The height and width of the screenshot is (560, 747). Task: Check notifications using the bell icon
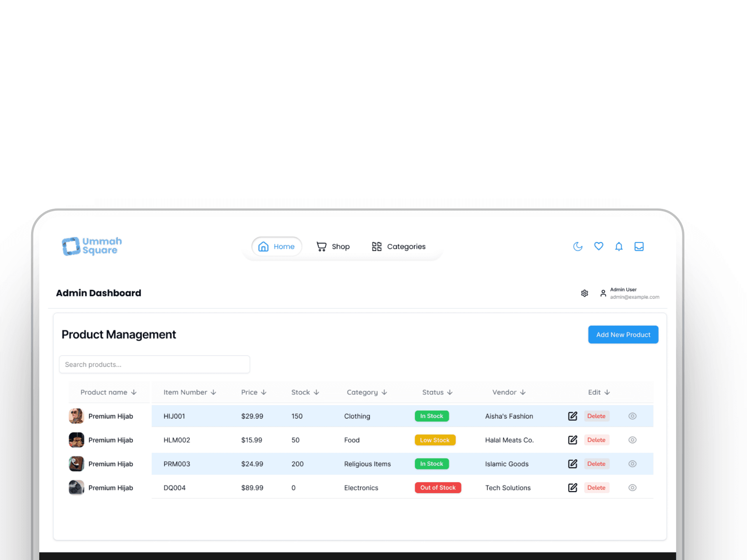pos(619,246)
